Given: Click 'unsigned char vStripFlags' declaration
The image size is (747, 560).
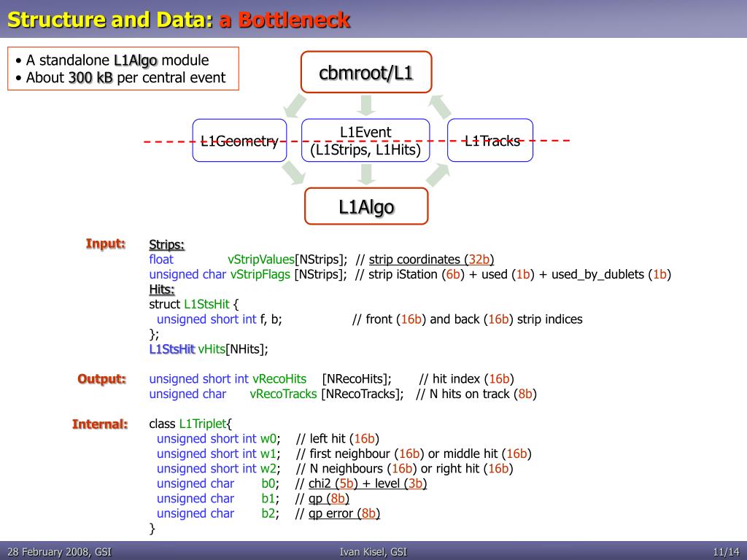Looking at the screenshot, I should pos(220,275).
